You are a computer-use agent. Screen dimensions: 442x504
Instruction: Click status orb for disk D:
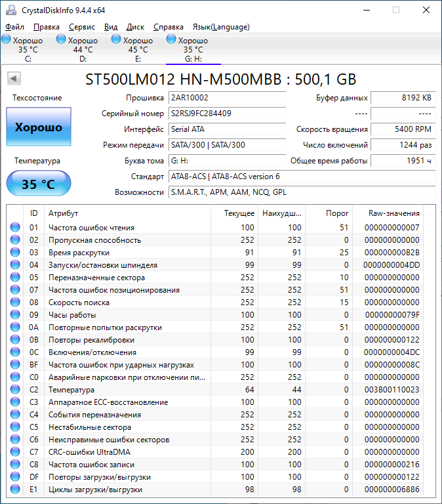pos(61,39)
